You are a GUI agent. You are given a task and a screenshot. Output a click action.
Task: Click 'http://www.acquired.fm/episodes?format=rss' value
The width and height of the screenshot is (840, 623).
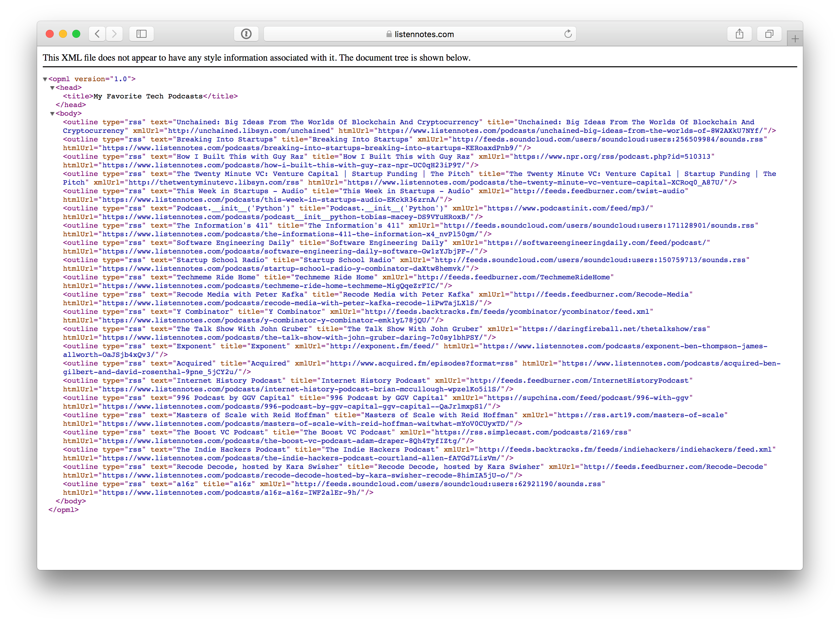(x=422, y=364)
